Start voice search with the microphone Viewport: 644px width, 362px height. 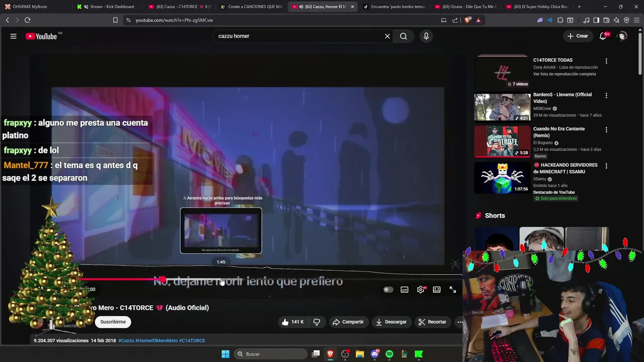pyautogui.click(x=426, y=36)
